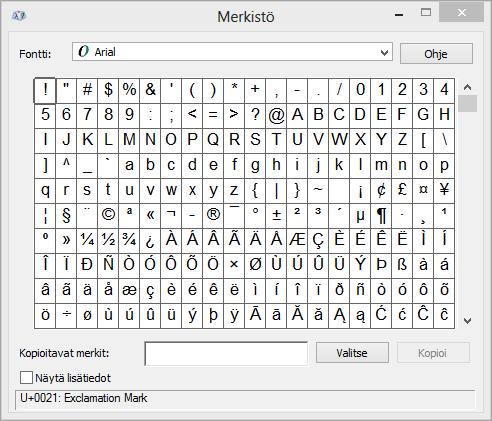Select the left guillemet « character
The height and width of the screenshot is (421, 492).
point(150,216)
